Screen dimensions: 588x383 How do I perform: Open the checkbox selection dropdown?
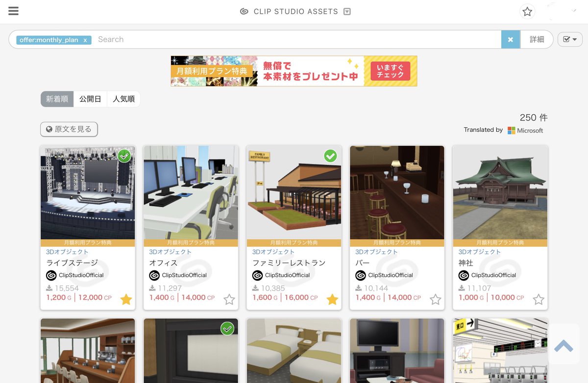570,39
